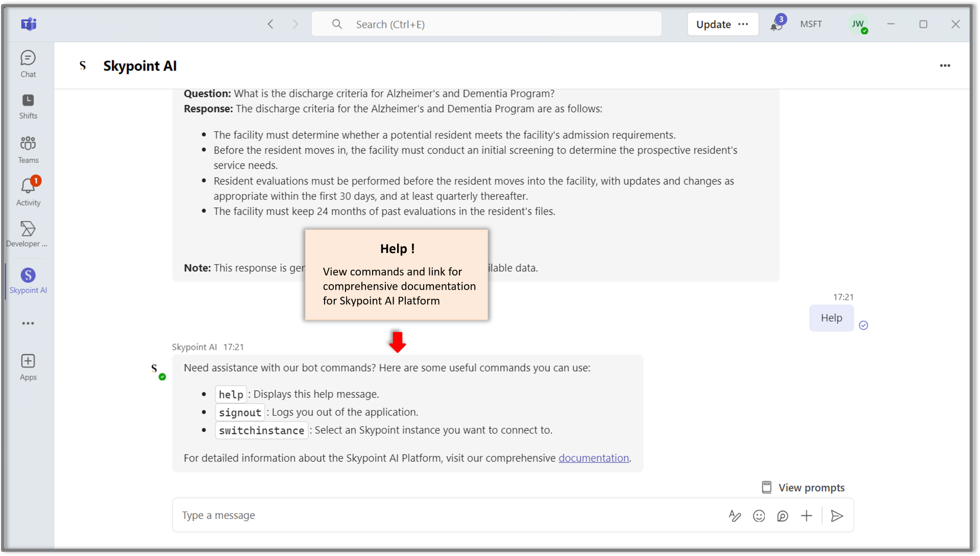Follow the documentation hyperlink
Screen dimensions: 980x556
(593, 458)
